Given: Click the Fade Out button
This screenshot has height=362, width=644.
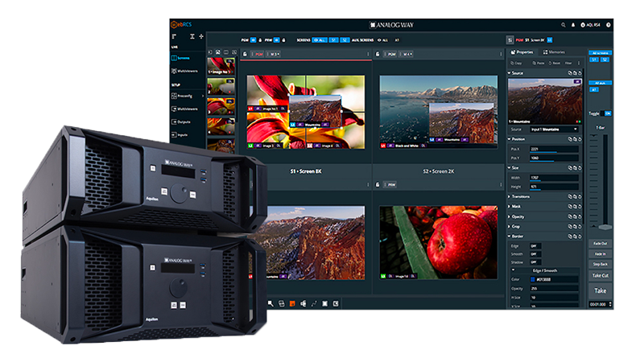Looking at the screenshot, I should 600,243.
